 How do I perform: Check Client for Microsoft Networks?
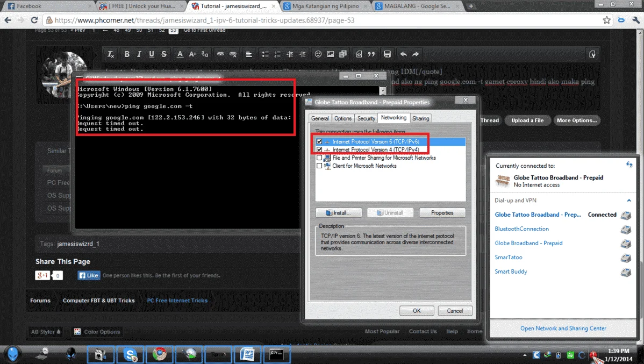coord(319,166)
